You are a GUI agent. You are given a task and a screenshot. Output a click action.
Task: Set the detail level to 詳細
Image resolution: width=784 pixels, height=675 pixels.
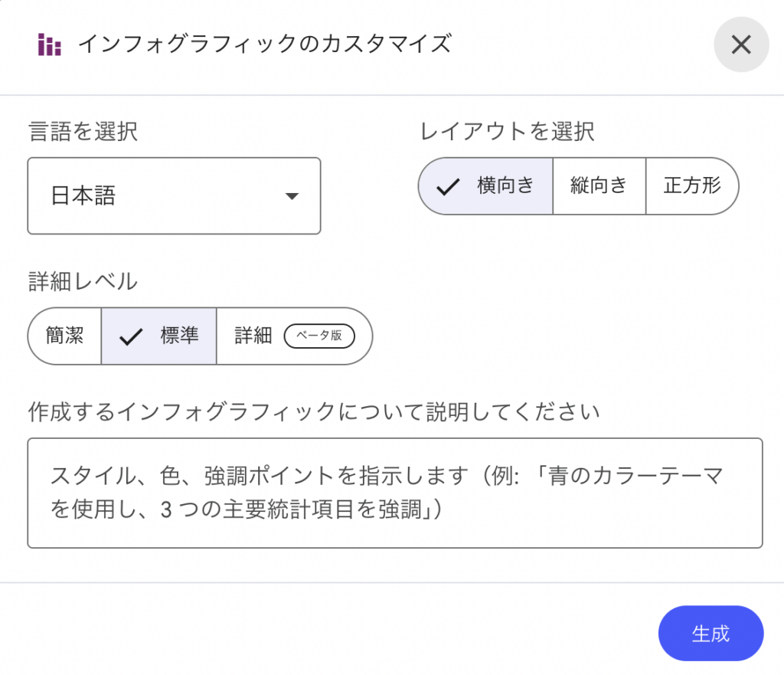(x=253, y=336)
